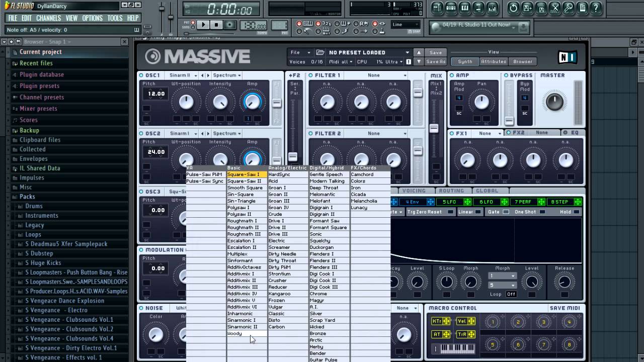Switch to Attributes view

tap(494, 61)
